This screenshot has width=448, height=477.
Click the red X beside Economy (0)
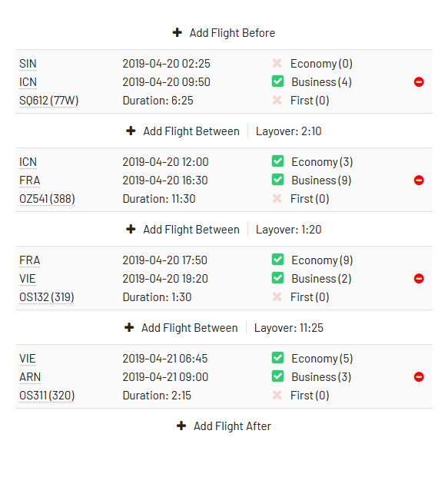pyautogui.click(x=277, y=63)
